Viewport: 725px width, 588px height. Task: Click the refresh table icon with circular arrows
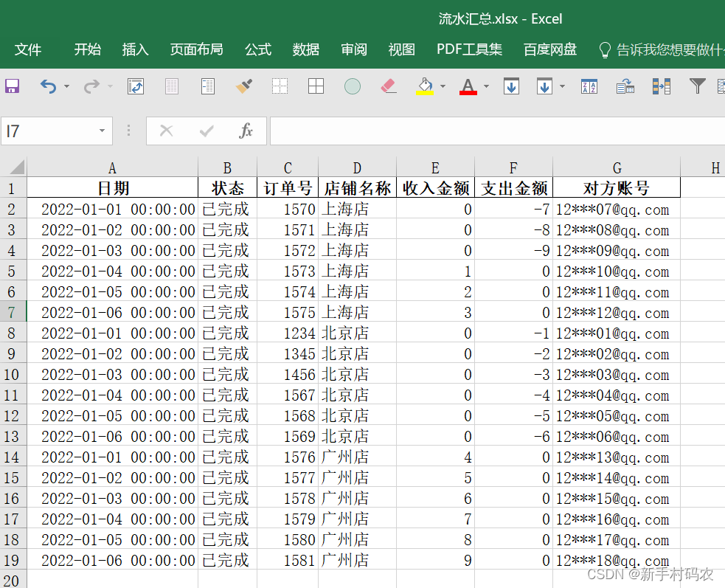click(136, 86)
